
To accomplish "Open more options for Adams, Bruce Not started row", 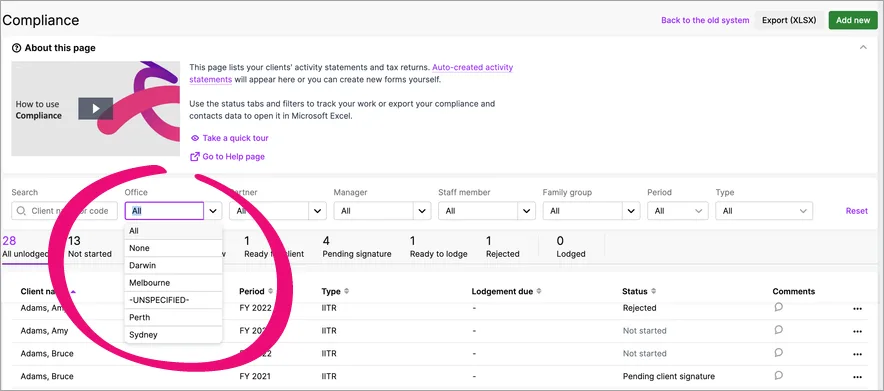I will [858, 354].
